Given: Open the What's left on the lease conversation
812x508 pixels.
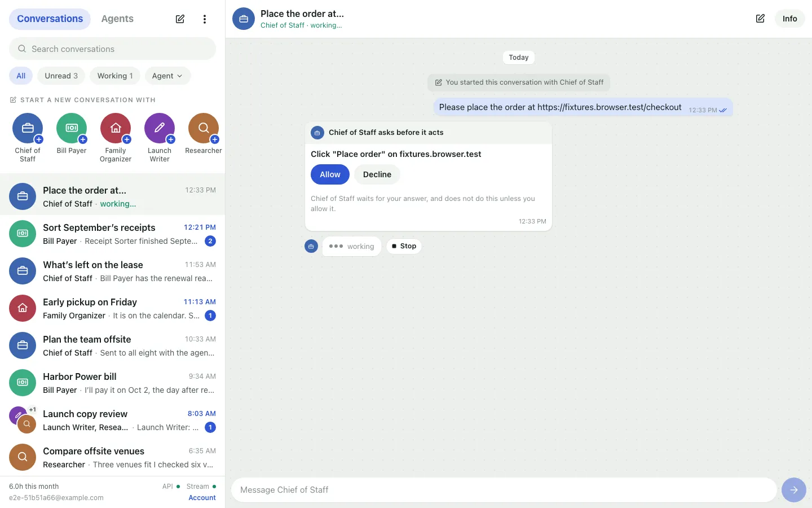Looking at the screenshot, I should pyautogui.click(x=113, y=271).
